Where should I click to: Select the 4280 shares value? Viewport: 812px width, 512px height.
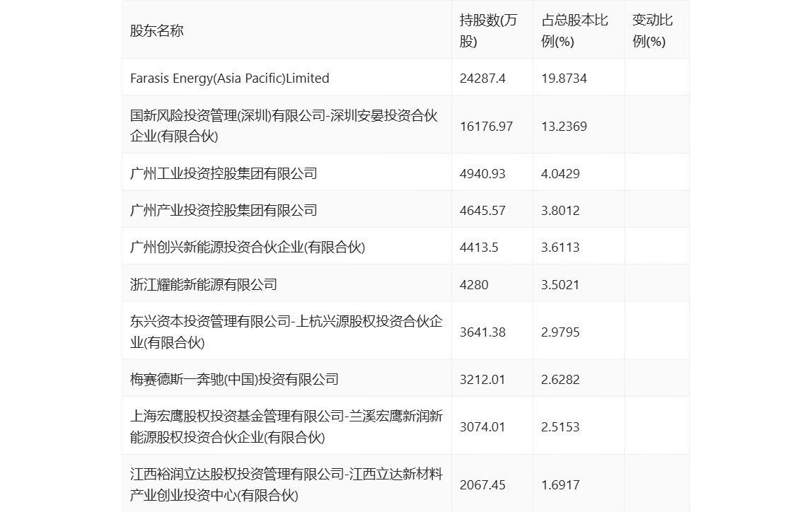tap(474, 285)
